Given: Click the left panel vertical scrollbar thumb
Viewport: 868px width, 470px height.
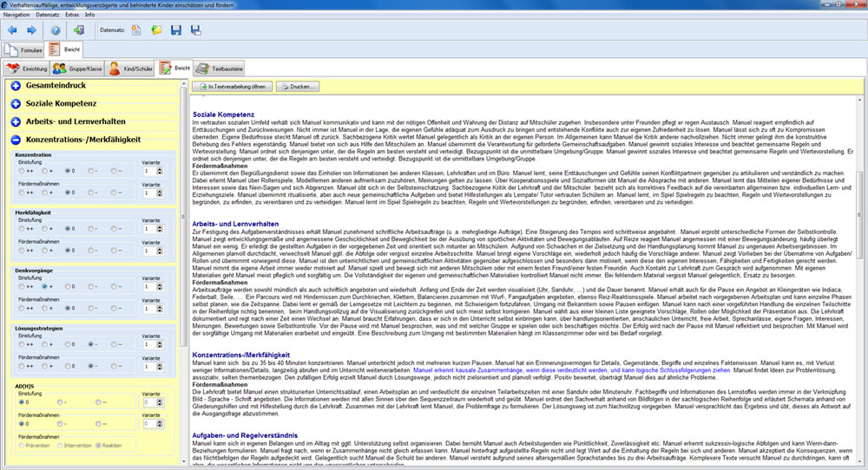Looking at the screenshot, I should coord(184,216).
